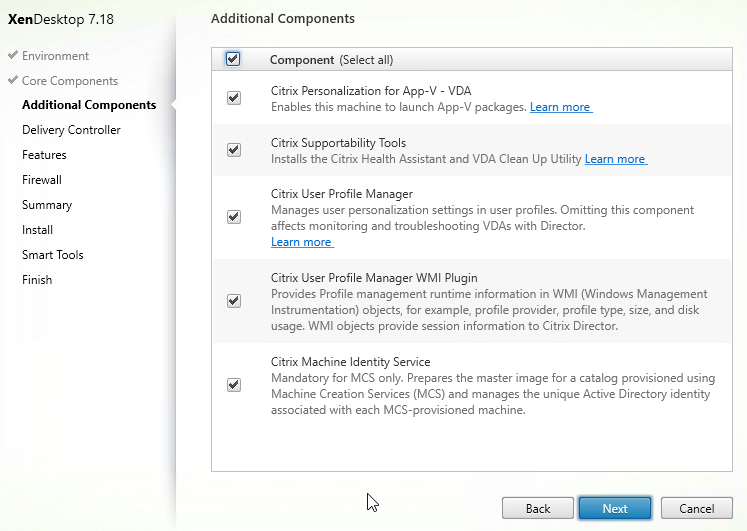Viewport: 747px width, 531px height.
Task: Select the Features step in sidebar
Action: 44,155
